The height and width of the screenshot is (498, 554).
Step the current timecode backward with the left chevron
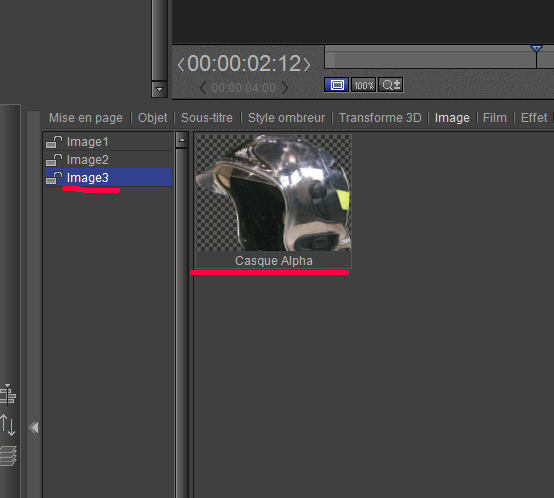(181, 65)
